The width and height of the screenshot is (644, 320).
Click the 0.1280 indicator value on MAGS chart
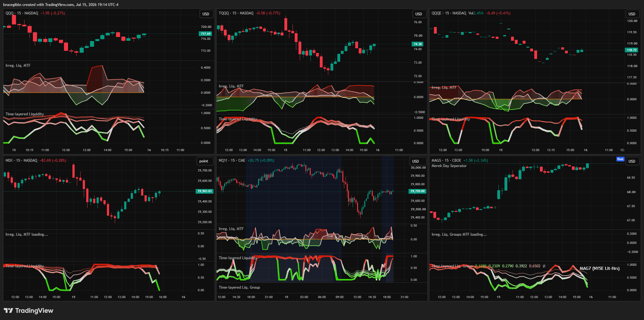click(481, 266)
